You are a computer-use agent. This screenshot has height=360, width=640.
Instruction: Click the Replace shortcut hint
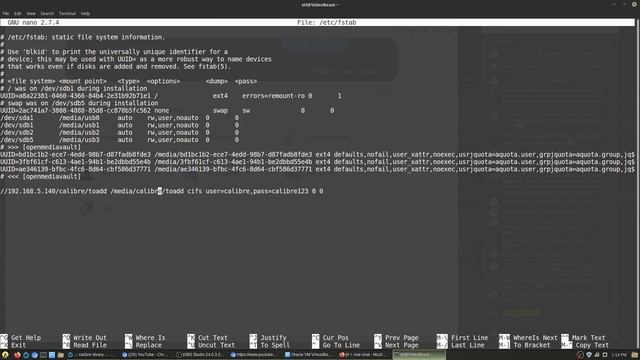tap(144, 345)
